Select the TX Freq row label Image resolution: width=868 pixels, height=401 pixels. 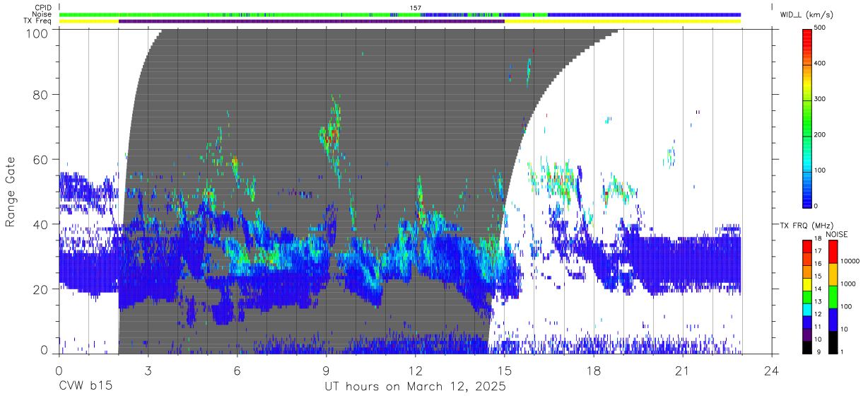point(37,21)
